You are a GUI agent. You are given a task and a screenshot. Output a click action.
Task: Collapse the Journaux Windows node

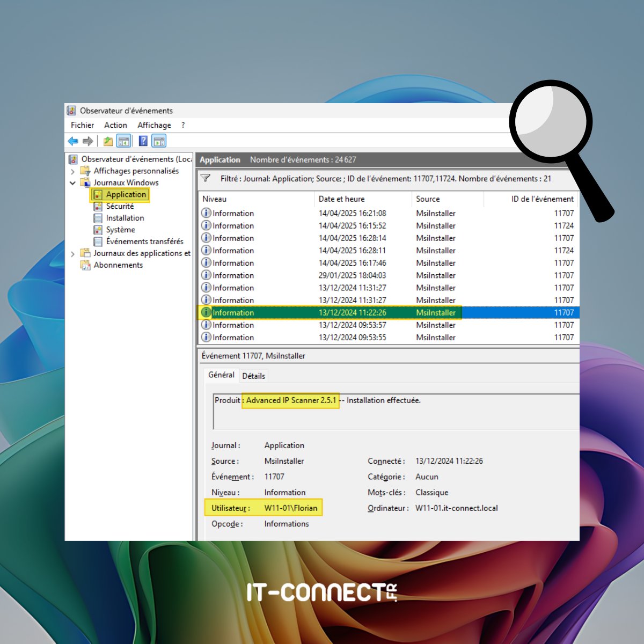point(72,183)
